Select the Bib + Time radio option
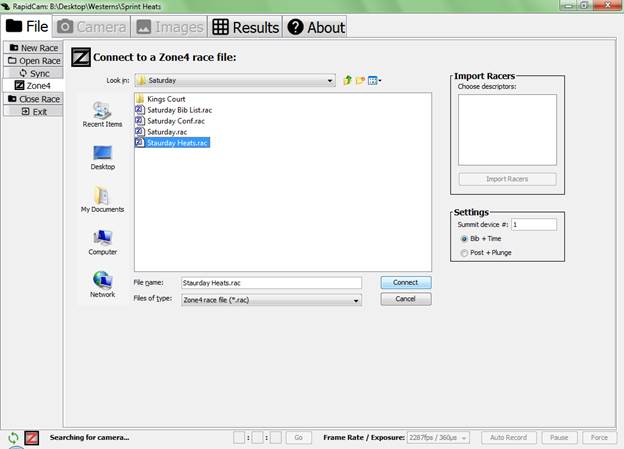 click(463, 239)
